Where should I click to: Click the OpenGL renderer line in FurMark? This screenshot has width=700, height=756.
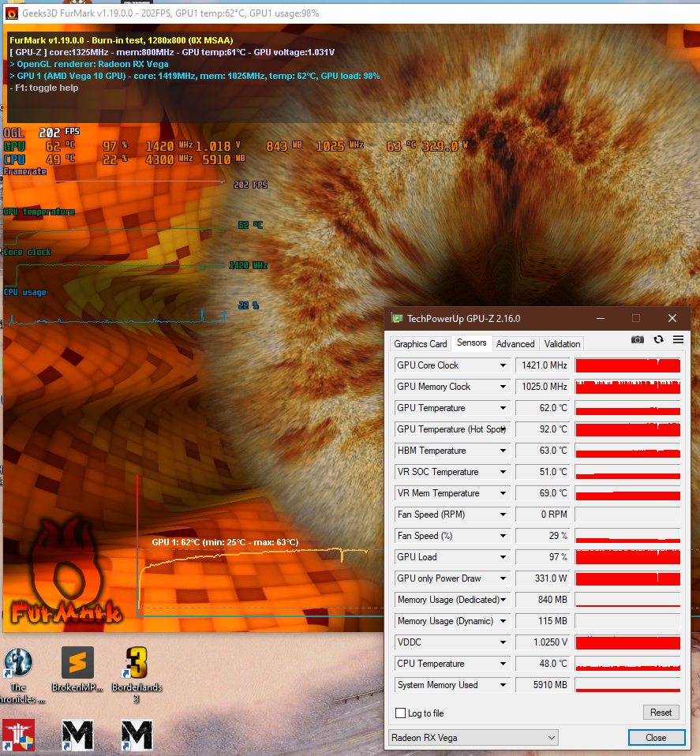point(89,64)
